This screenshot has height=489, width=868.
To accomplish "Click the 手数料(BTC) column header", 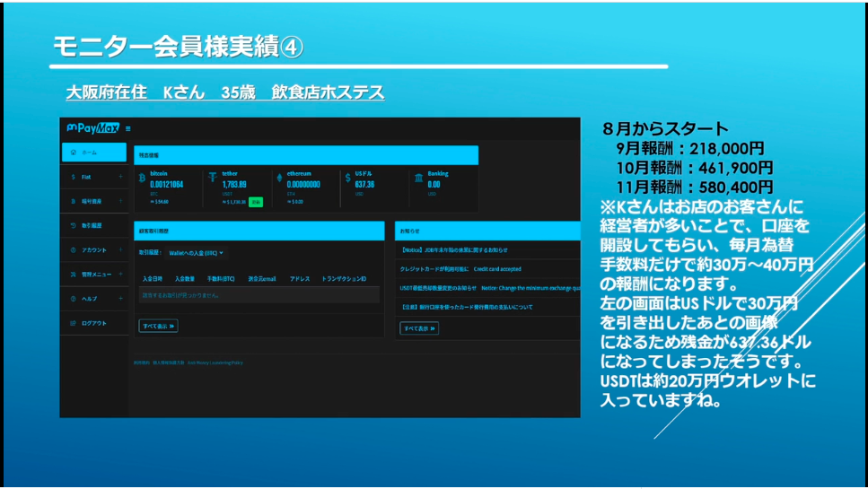I will [x=221, y=279].
